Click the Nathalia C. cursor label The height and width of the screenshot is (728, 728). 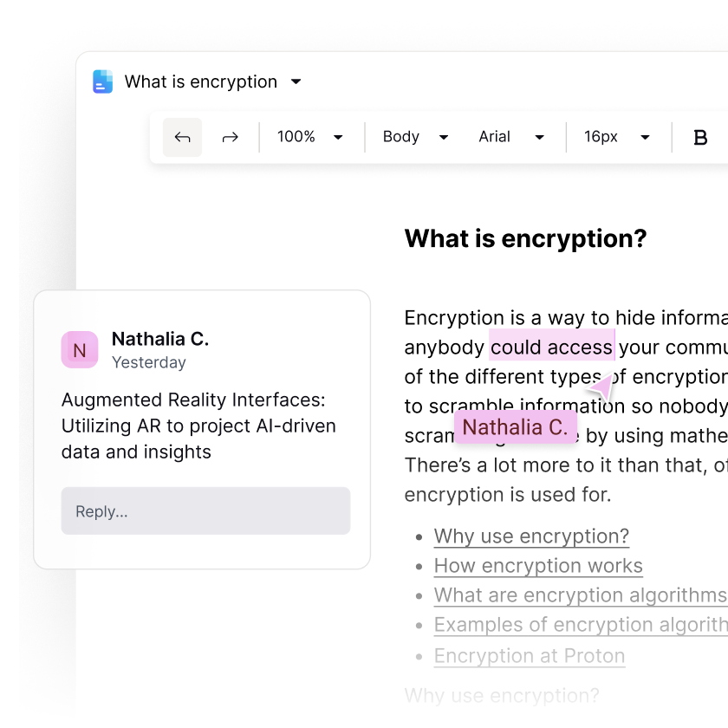tap(515, 427)
